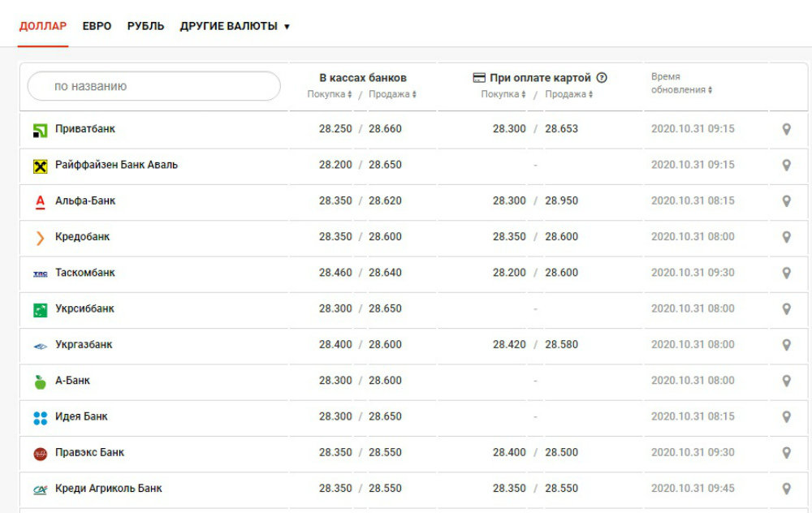
Task: Open the Альфа-Банк bank link
Action: [85, 200]
